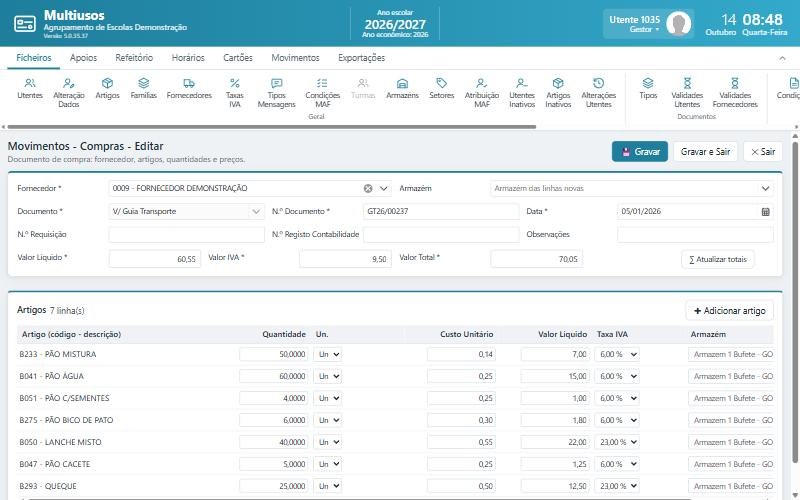
Task: Click the Sair button
Action: click(x=763, y=152)
